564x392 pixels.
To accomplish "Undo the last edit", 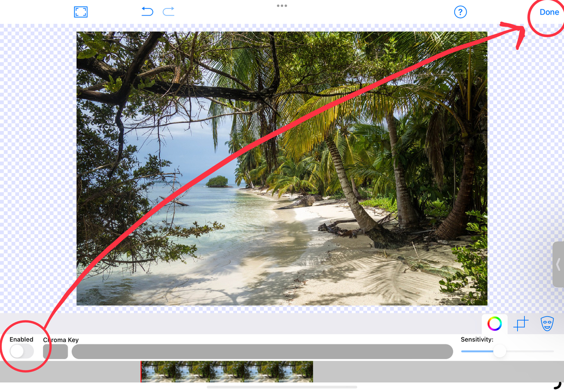I will coord(147,11).
